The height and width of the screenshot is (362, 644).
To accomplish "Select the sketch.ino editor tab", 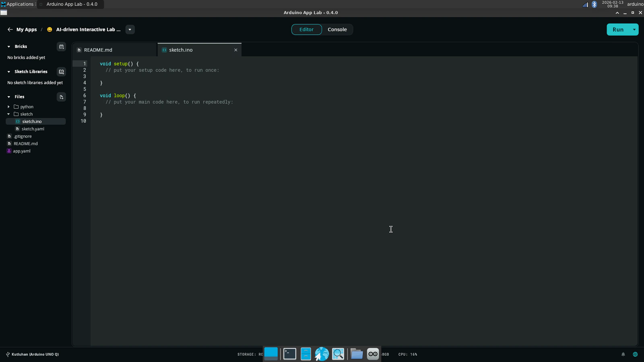I will (x=199, y=50).
